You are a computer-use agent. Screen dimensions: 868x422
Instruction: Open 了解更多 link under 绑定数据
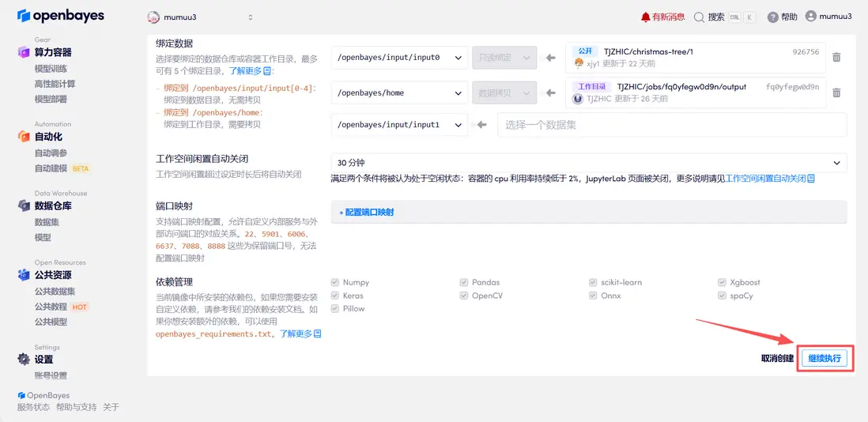click(x=245, y=71)
